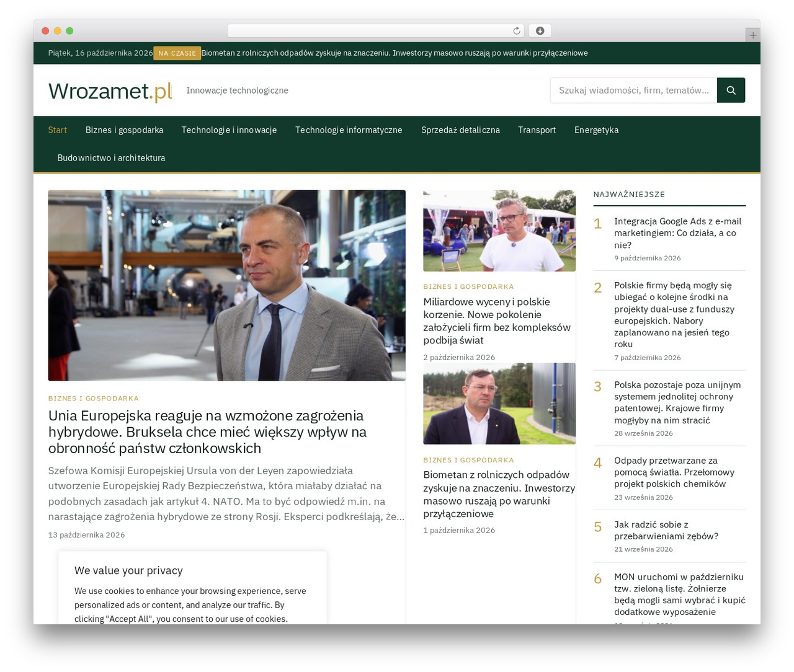Click the NA CZASIE badge
This screenshot has height=672, width=794.
pyautogui.click(x=177, y=53)
